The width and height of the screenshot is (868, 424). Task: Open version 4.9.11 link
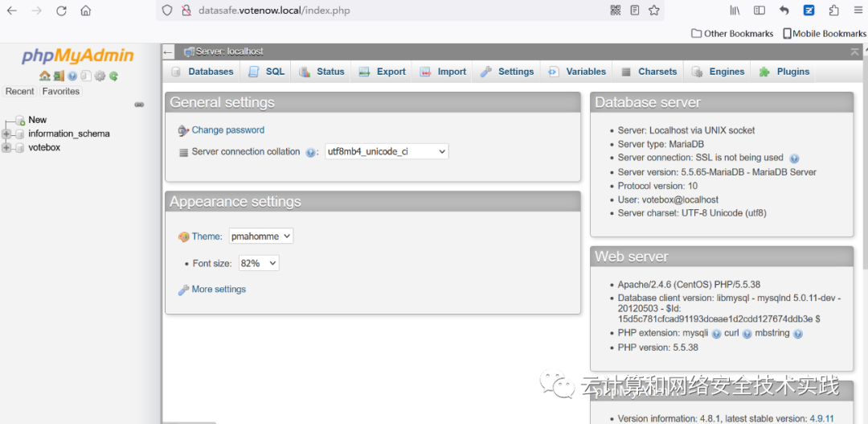(821, 418)
